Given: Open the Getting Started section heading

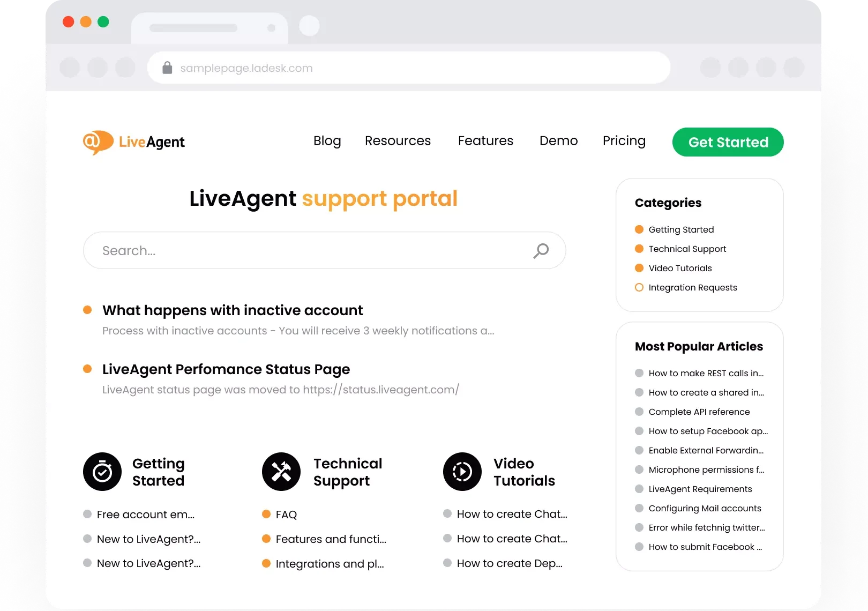Looking at the screenshot, I should click(x=159, y=472).
